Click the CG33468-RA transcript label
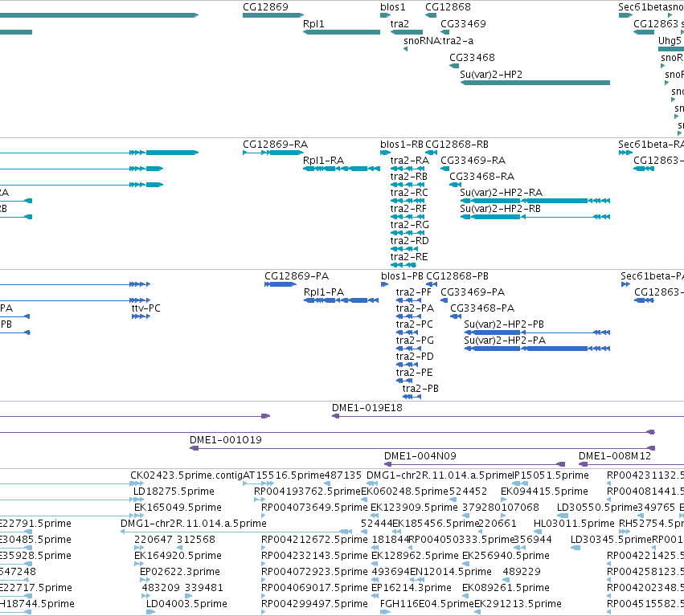The height and width of the screenshot is (616, 684). click(481, 177)
